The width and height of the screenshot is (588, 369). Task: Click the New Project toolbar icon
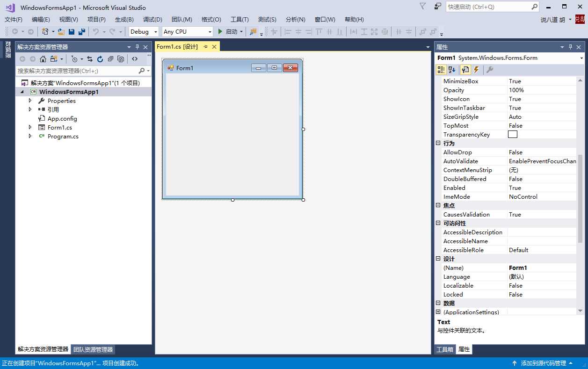[x=45, y=31]
